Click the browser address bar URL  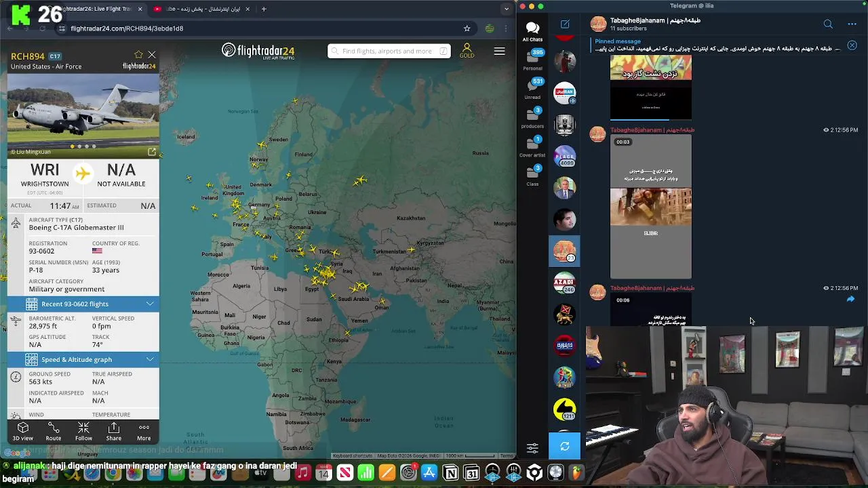127,28
